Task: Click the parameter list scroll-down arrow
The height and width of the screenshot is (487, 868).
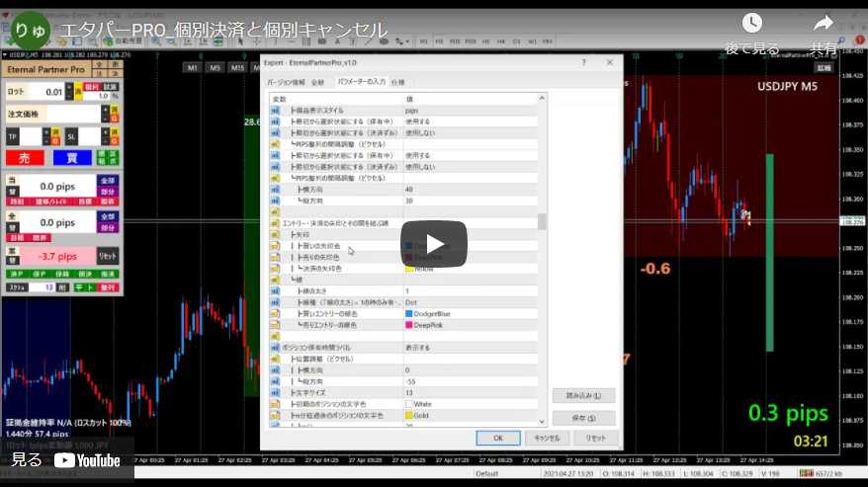Action: tap(542, 422)
